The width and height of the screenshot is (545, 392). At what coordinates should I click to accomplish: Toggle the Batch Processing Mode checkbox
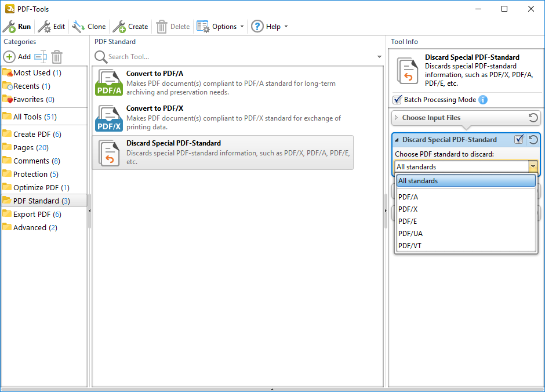pos(397,100)
